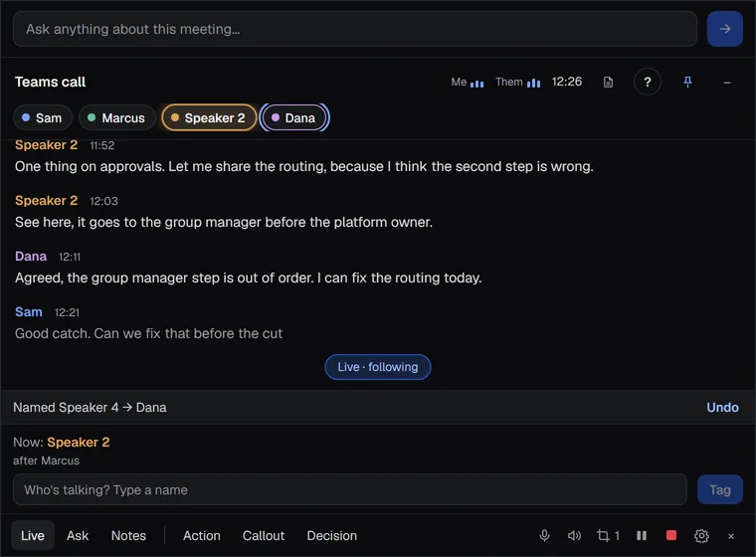Switch to the Notes tab
The height and width of the screenshot is (557, 756).
[x=128, y=536]
